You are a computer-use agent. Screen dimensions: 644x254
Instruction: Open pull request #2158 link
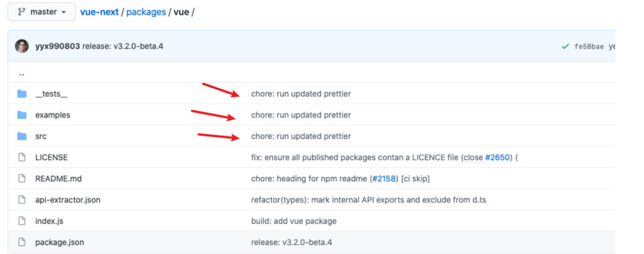coord(384,179)
